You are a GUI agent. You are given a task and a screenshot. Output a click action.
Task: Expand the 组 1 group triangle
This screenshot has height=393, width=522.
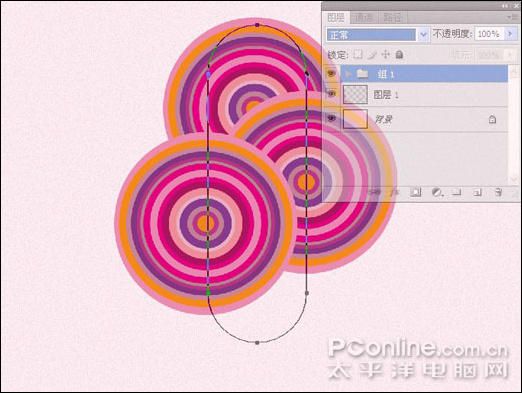348,74
